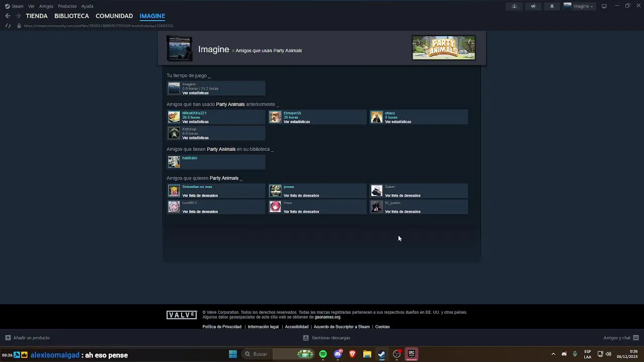Open Elmojon55's avatar
The height and width of the screenshot is (362, 644).
coord(275,117)
